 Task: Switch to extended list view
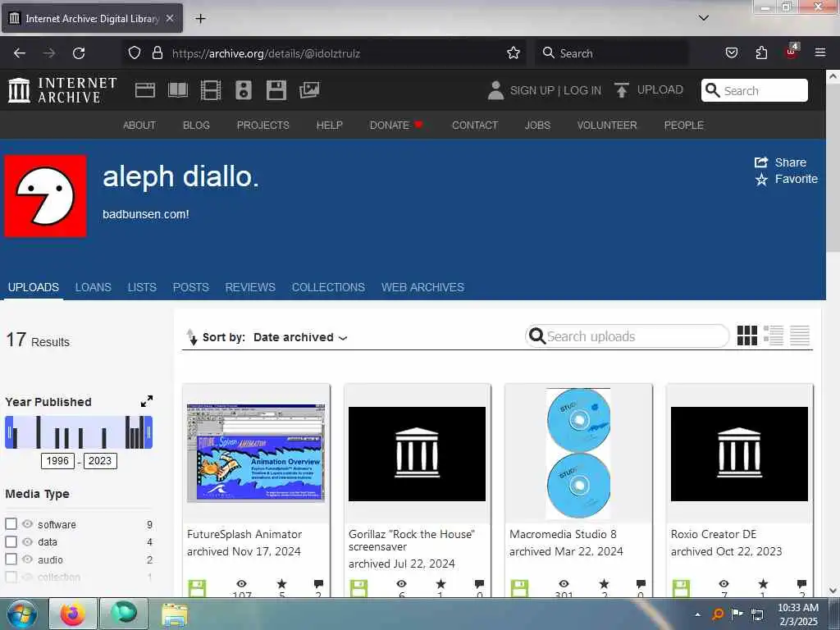click(773, 336)
